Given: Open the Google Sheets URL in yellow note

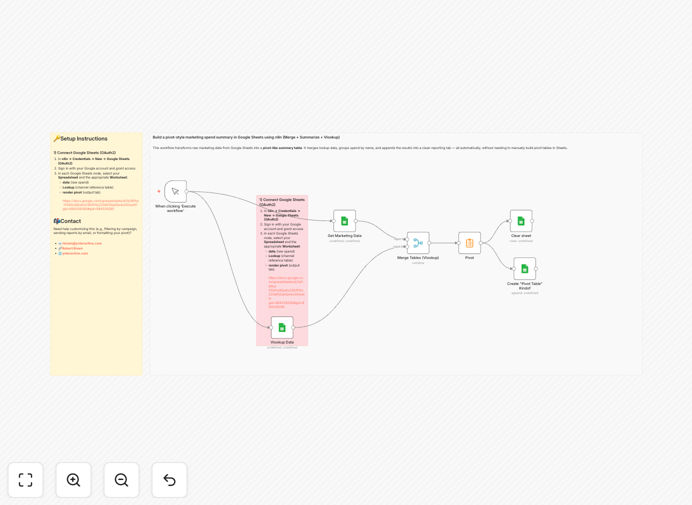Looking at the screenshot, I should [100, 205].
